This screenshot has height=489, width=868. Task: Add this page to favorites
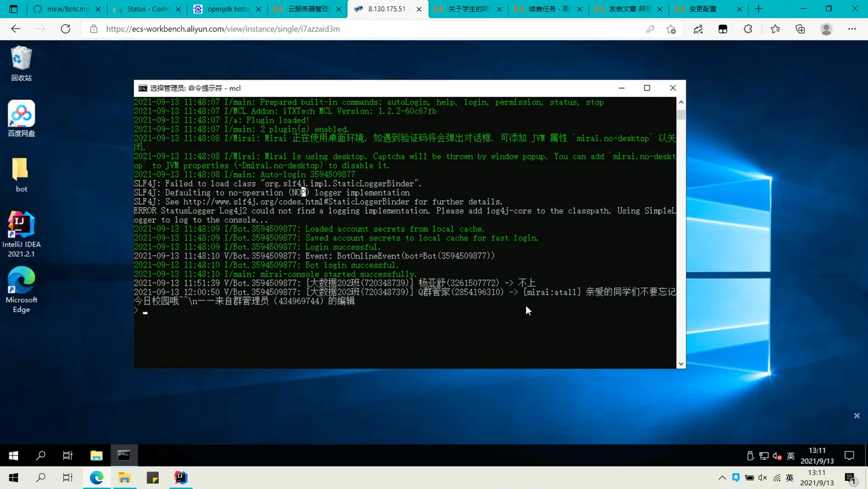671,29
